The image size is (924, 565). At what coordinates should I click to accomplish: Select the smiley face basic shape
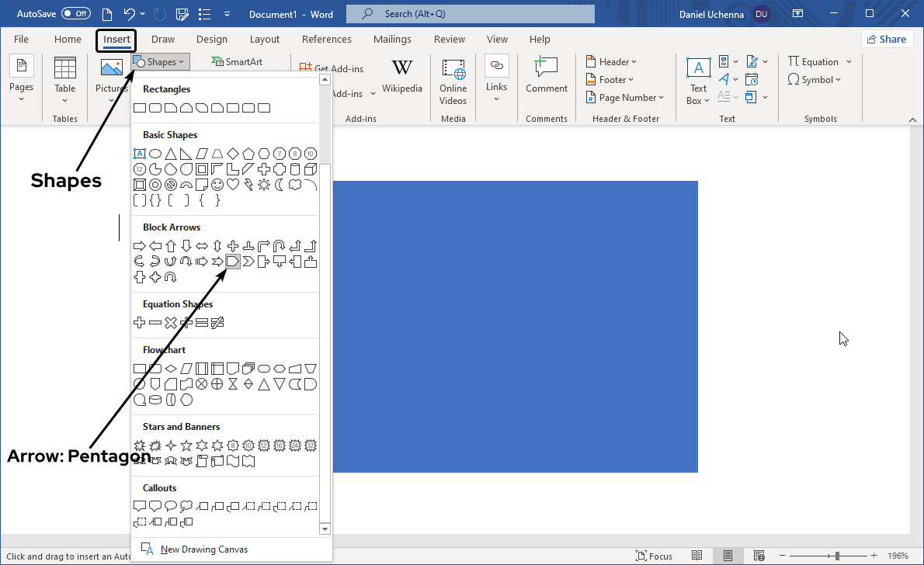click(217, 185)
